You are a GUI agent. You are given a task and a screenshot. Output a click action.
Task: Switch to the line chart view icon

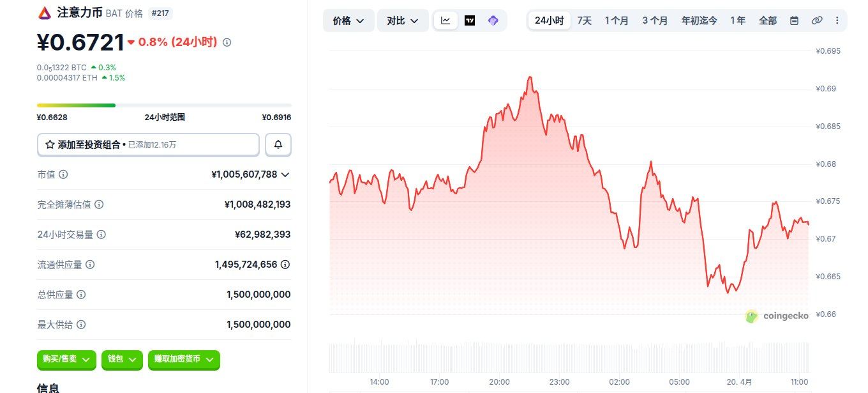(x=445, y=20)
